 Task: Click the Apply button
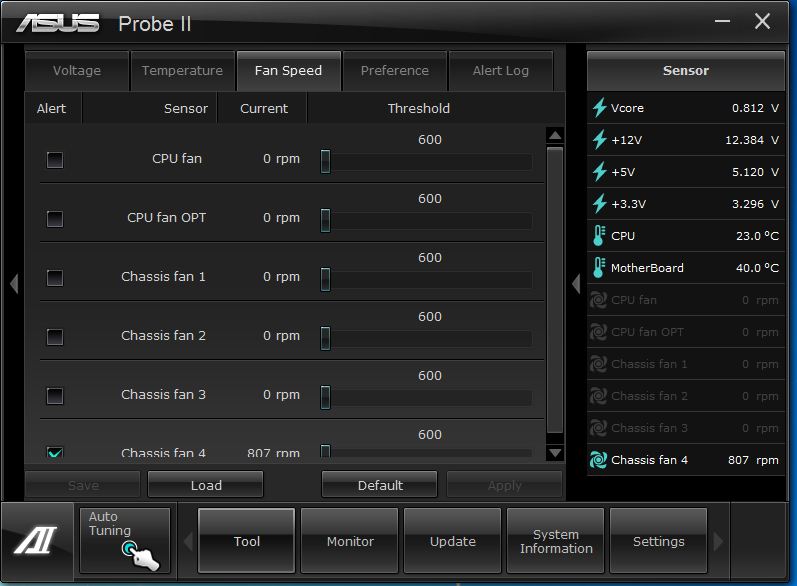pyautogui.click(x=504, y=485)
